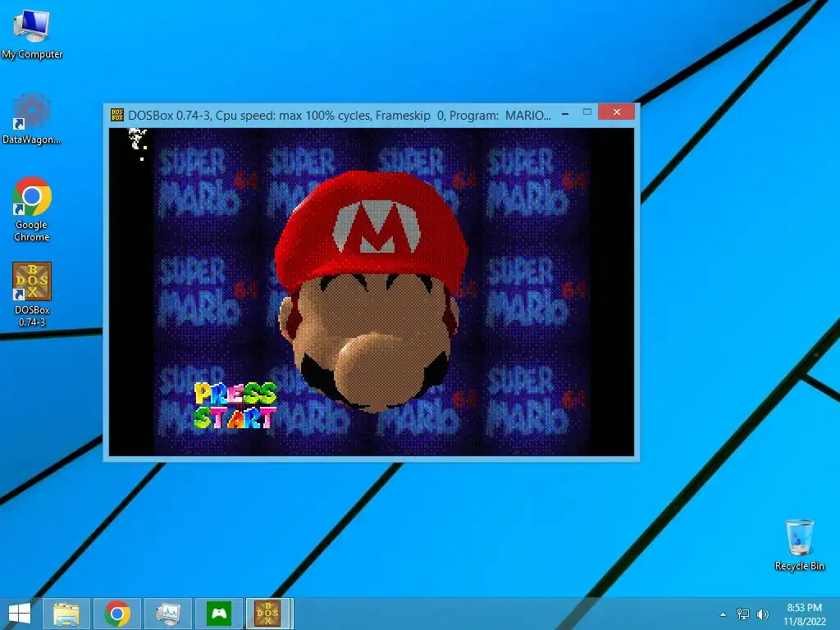Open the system monitor taskbar icon
This screenshot has height=630, width=840.
click(167, 614)
